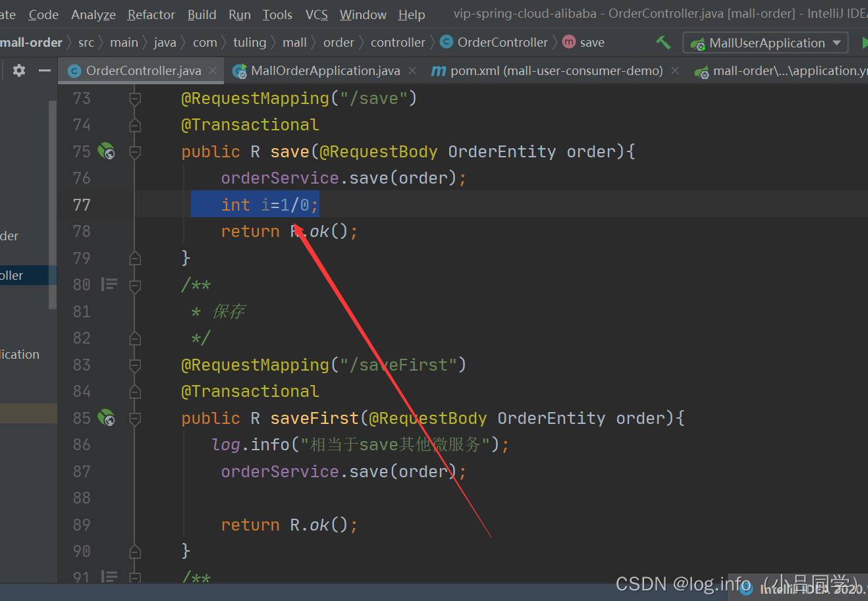Switch to the pom.xml (mall-user-consumer-demo) tab
868x601 pixels.
click(x=555, y=70)
